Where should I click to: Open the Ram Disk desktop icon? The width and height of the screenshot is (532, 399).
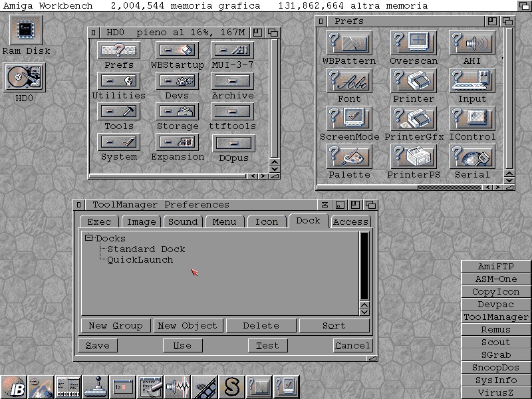[25, 30]
